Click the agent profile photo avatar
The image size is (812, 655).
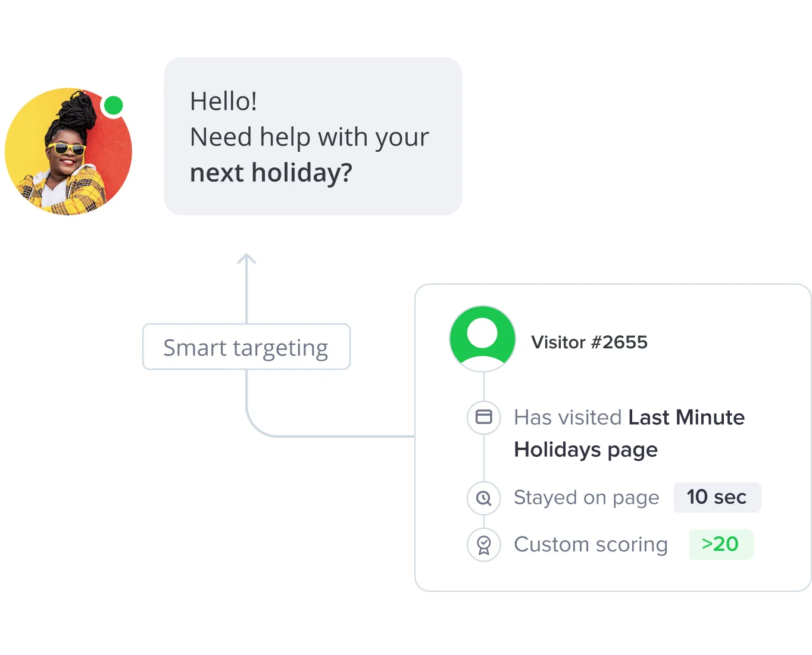(x=68, y=152)
